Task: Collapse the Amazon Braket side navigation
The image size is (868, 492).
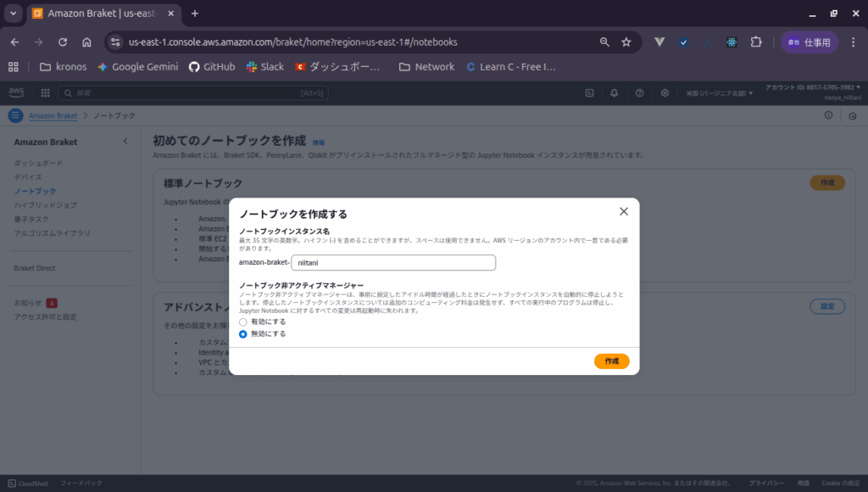Action: click(125, 142)
